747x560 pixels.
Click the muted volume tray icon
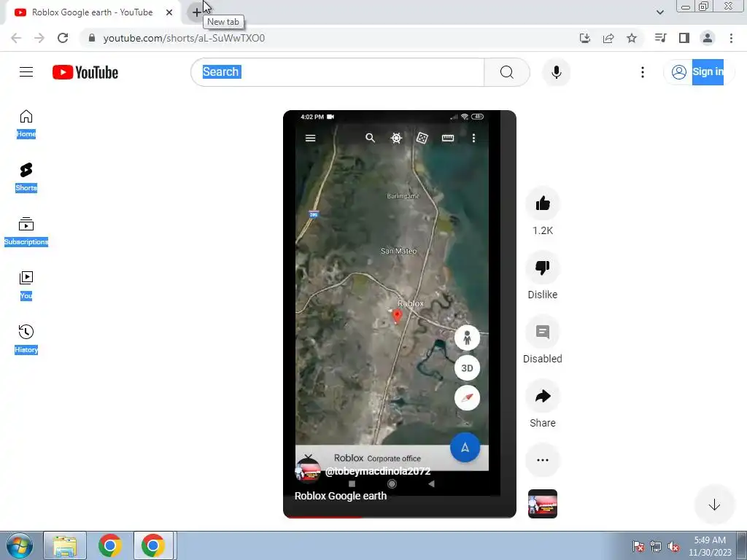673,547
